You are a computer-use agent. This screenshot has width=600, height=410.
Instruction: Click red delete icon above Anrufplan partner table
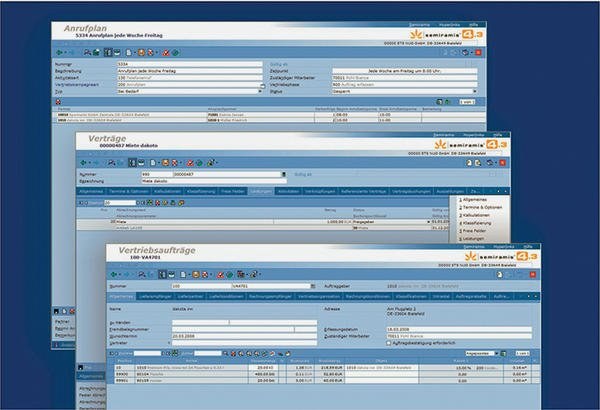click(x=58, y=102)
